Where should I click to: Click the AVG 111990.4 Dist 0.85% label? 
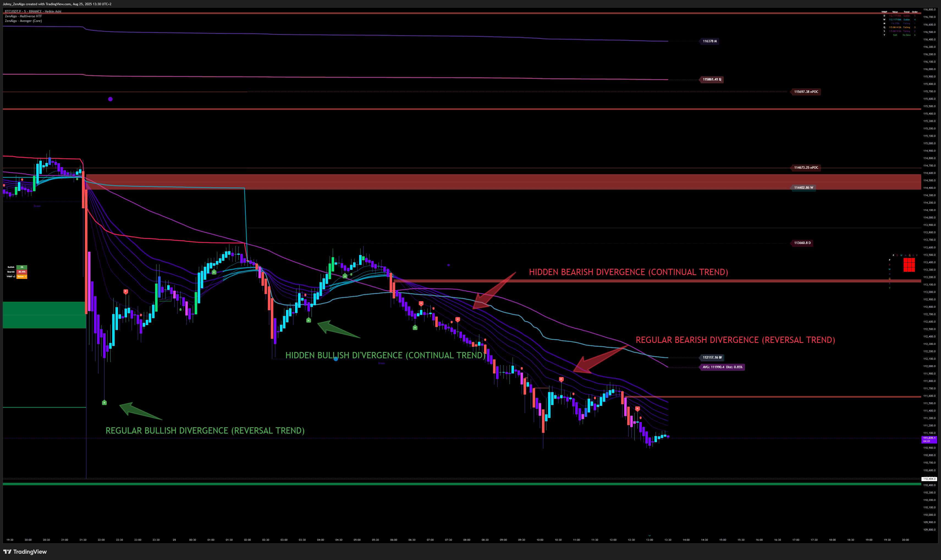[x=722, y=367]
